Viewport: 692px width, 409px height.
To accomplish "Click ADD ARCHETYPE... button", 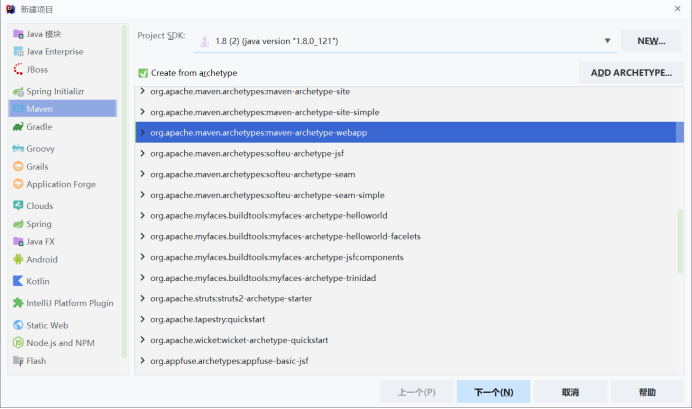I will (631, 72).
